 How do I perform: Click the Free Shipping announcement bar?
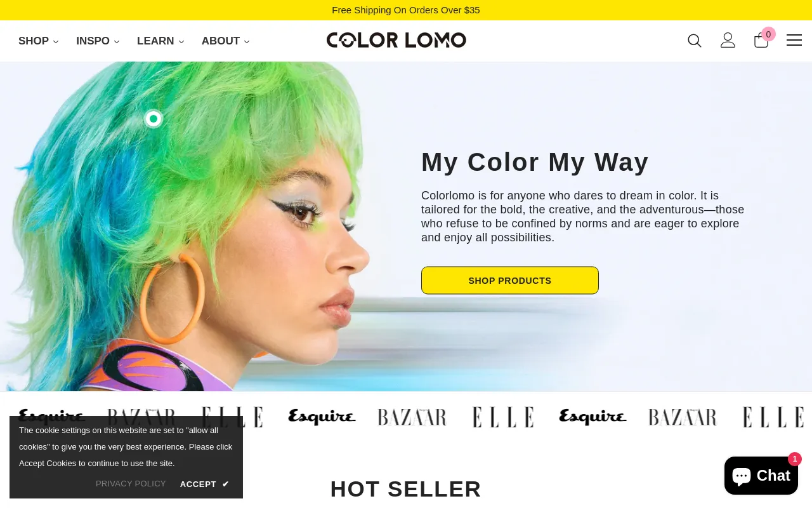406,10
